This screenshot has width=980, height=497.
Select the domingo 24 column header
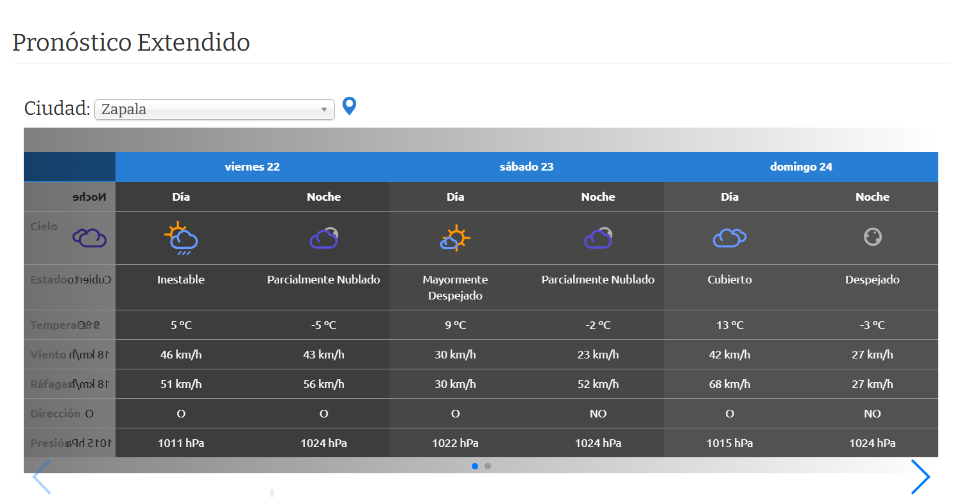click(x=801, y=167)
